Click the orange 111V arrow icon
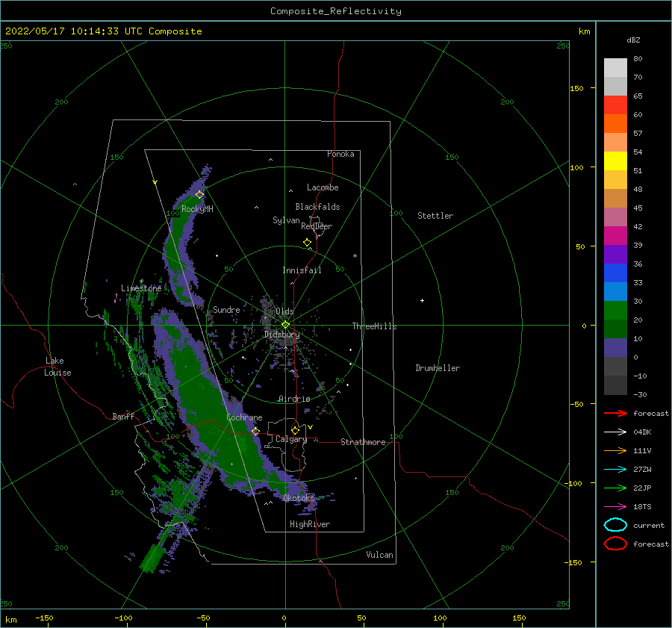Viewport: 672px width, 628px height. [x=615, y=450]
